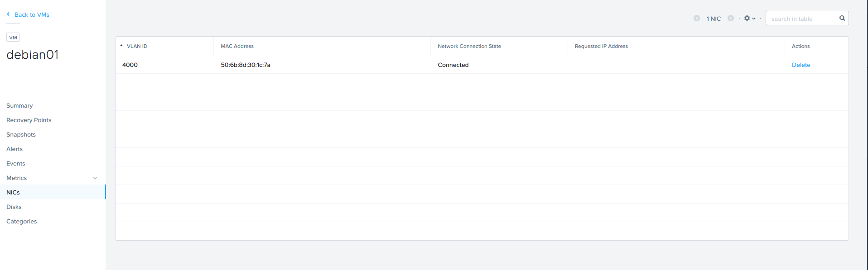
Task: Click Requested IP Address column header
Action: tap(601, 46)
